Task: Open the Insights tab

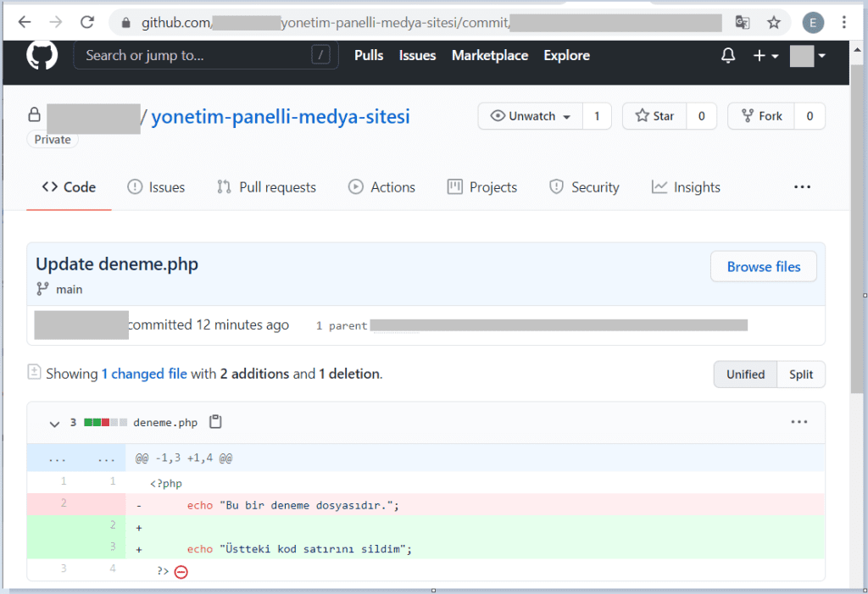Action: click(x=686, y=186)
